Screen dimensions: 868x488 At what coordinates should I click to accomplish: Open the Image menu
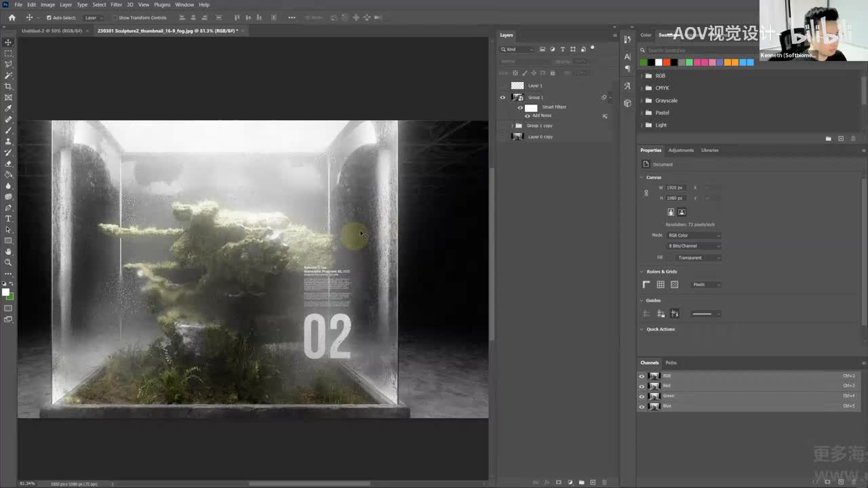[x=47, y=5]
